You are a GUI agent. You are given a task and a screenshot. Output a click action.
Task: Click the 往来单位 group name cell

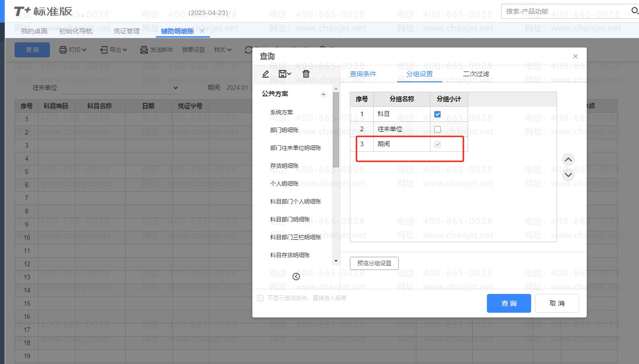tap(402, 129)
